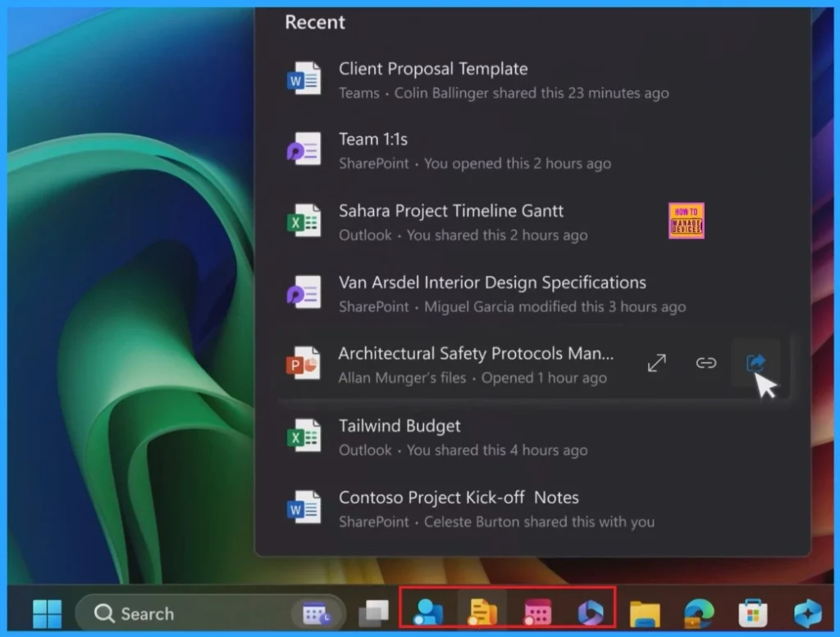Click 'Miguel Garcia modified this 3 hours ago'

pos(555,307)
